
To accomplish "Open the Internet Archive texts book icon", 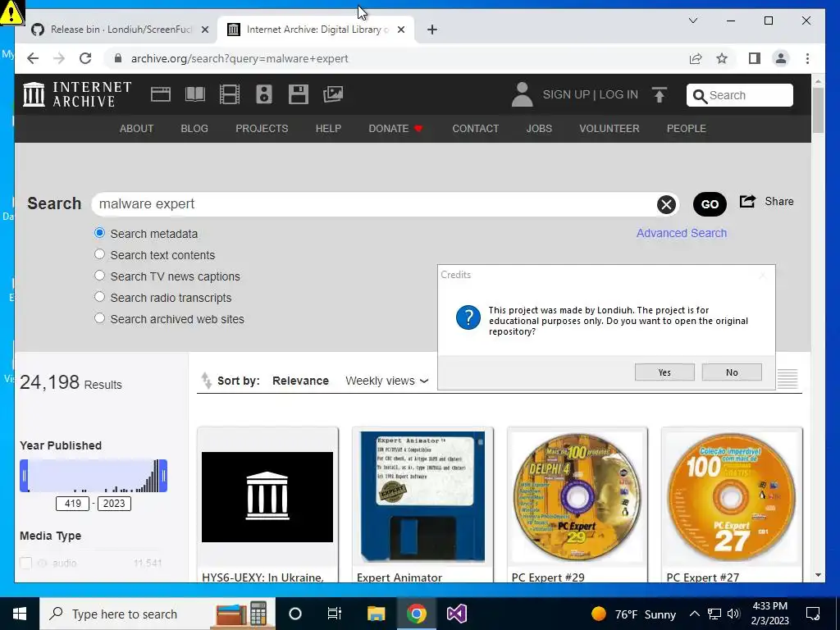I will [x=195, y=94].
